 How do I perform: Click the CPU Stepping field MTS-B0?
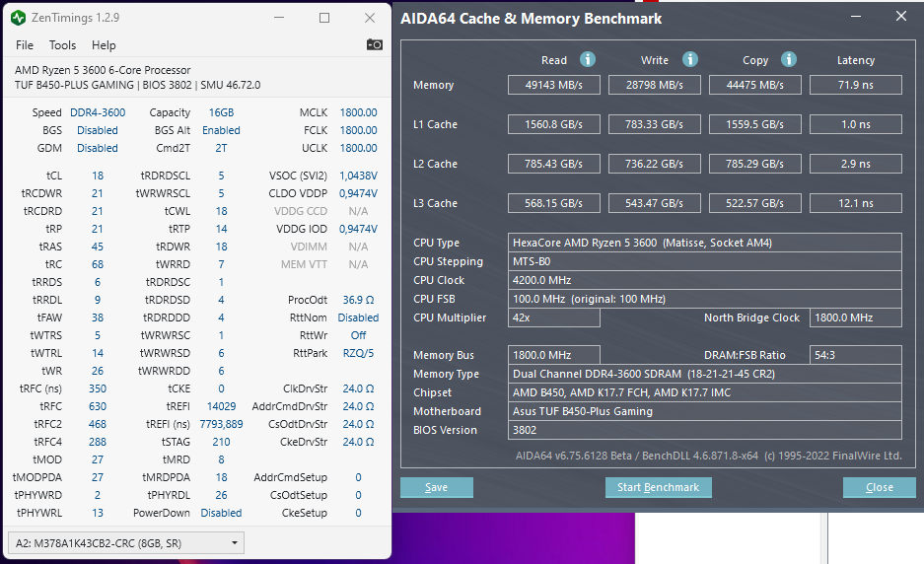[x=705, y=261]
